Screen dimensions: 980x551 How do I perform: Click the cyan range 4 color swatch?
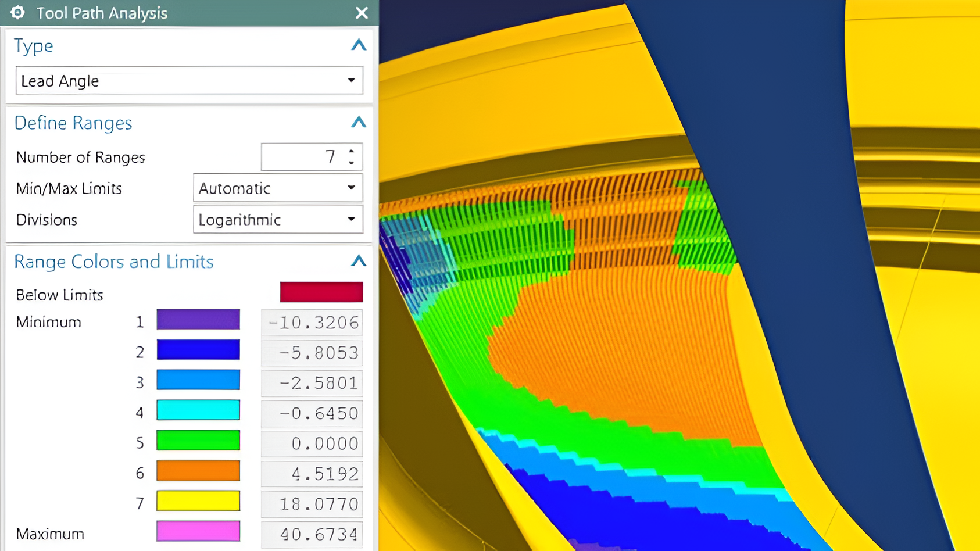198,410
